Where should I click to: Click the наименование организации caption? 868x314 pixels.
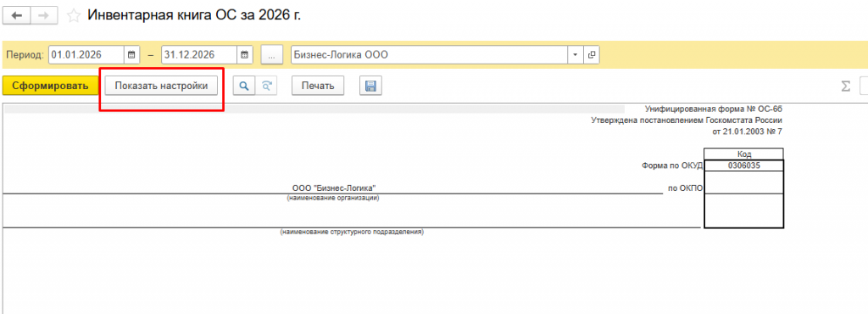pos(332,198)
